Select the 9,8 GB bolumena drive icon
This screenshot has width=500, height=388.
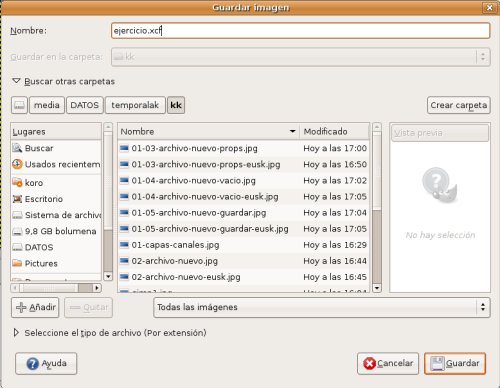point(17,231)
